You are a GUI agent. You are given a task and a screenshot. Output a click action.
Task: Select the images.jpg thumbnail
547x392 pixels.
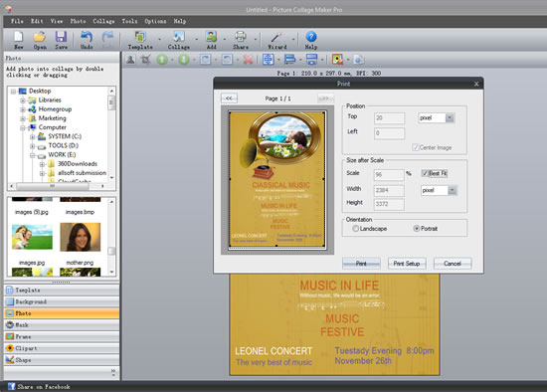pyautogui.click(x=32, y=237)
